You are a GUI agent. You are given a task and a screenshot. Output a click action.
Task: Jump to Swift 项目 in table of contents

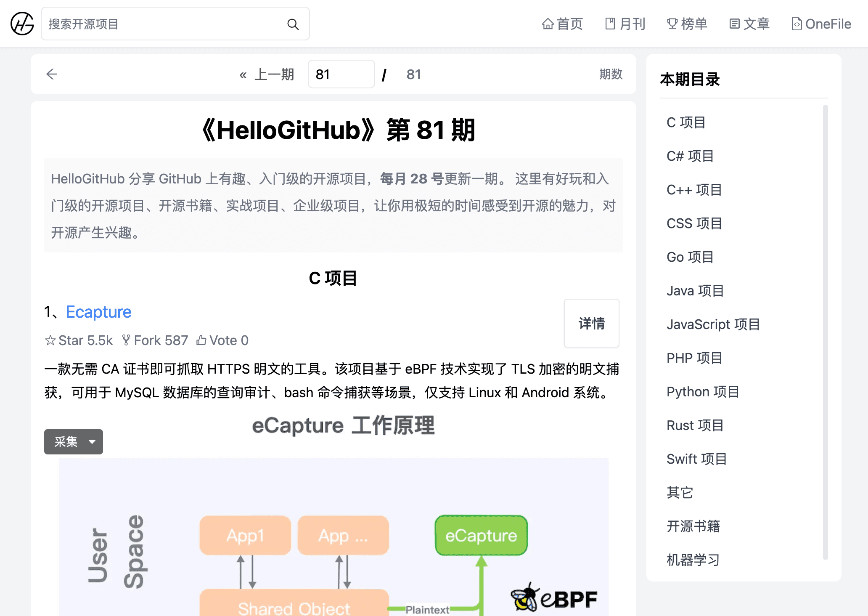(697, 459)
